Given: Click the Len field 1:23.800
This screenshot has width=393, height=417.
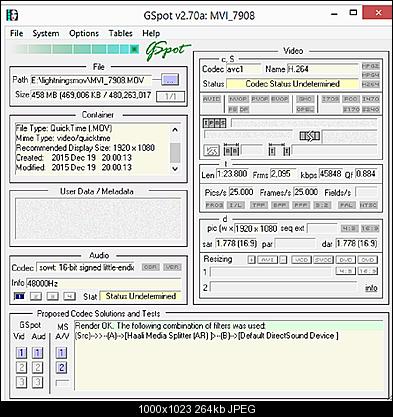Looking at the screenshot, I should (x=232, y=174).
